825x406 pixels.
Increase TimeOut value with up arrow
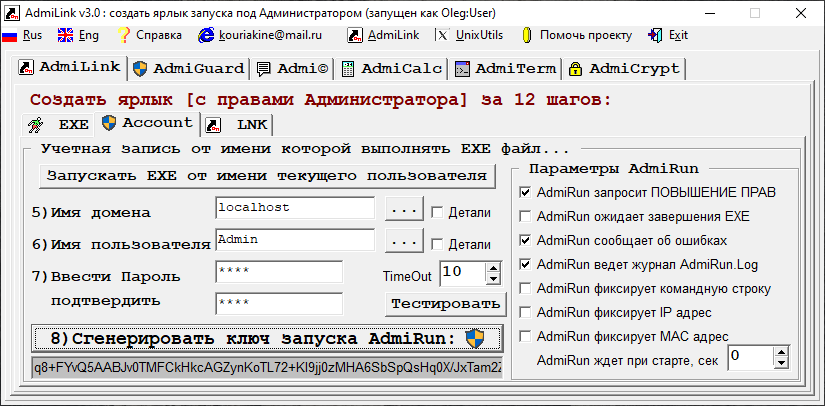pos(493,268)
